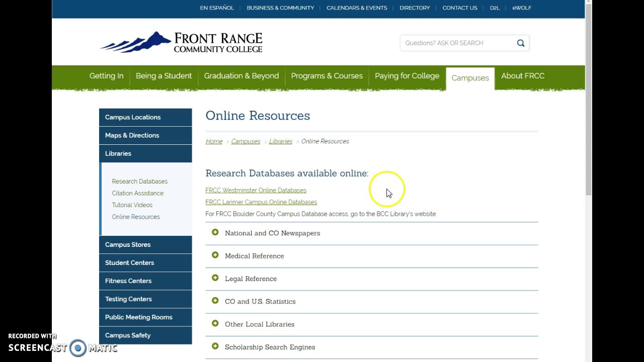644x362 pixels.
Task: Click the Libraries breadcrumb link
Action: (x=280, y=141)
